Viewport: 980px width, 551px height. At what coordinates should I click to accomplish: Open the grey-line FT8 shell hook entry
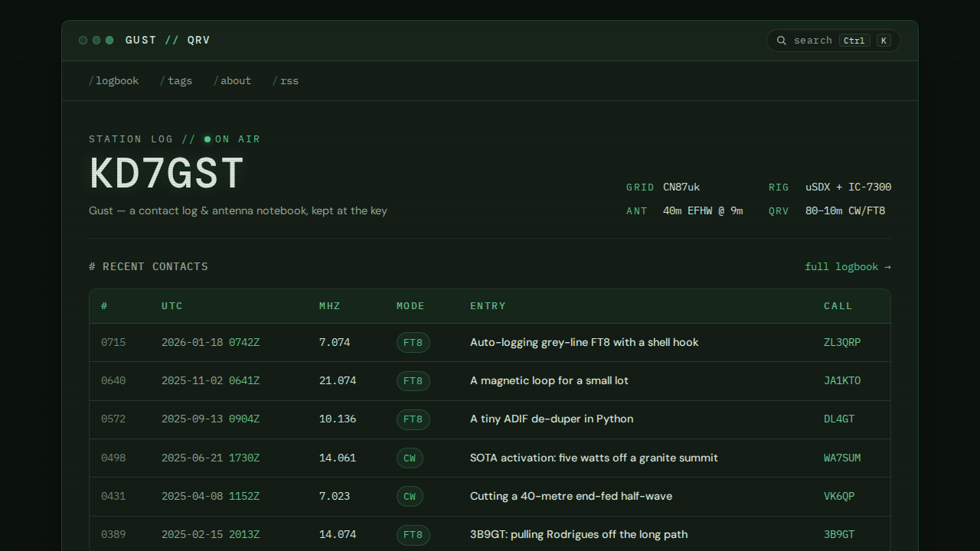click(x=584, y=342)
